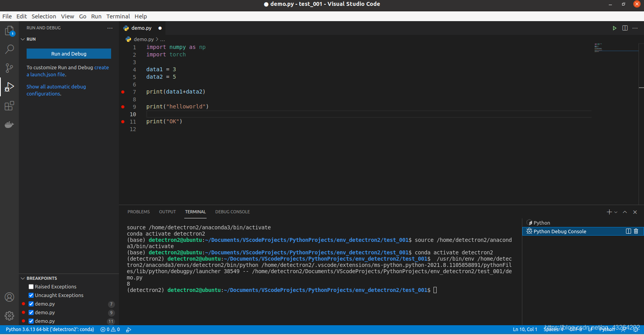Screen dimensions: 644x335
Task: Open the Search view icon
Action: pos(9,49)
